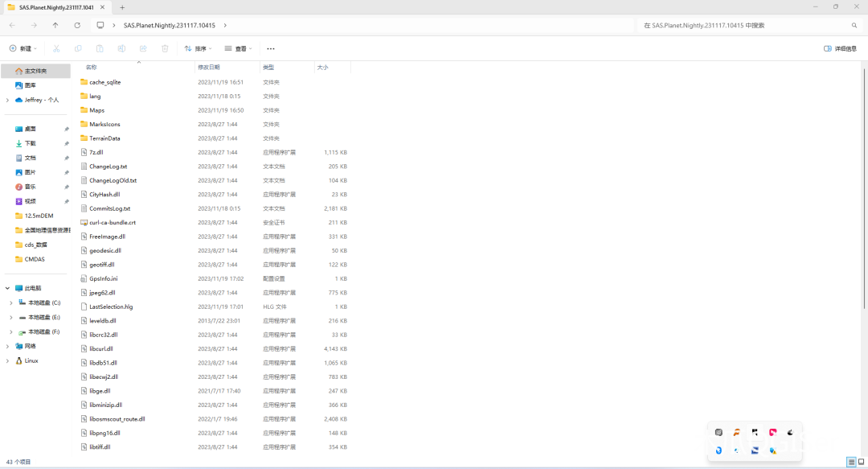This screenshot has height=469, width=868.
Task: Expand 本地磁盘 (C:) in navigation pane
Action: (11, 302)
